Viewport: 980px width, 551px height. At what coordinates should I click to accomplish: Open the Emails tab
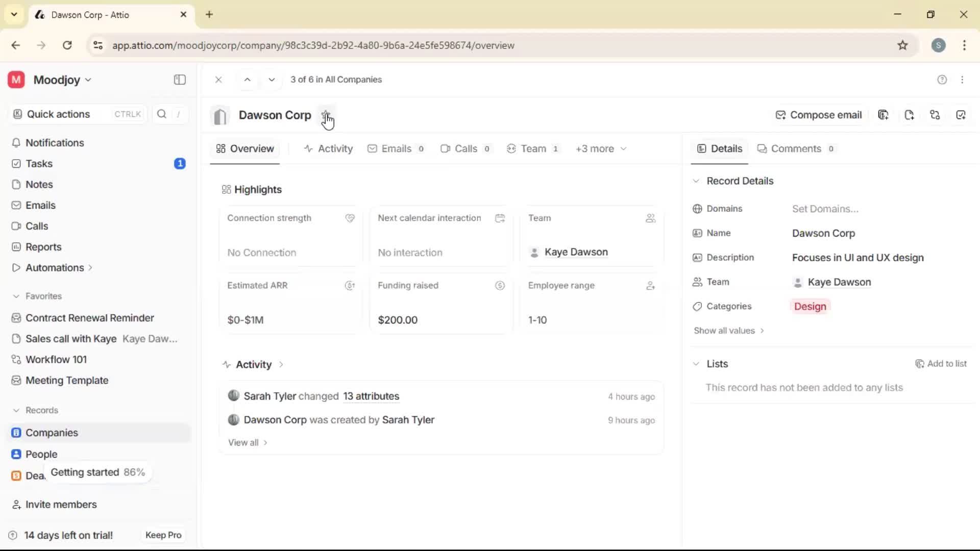click(x=396, y=148)
